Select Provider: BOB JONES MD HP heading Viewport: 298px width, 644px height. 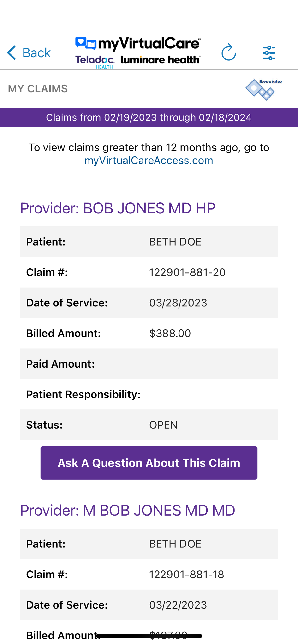pyautogui.click(x=117, y=208)
